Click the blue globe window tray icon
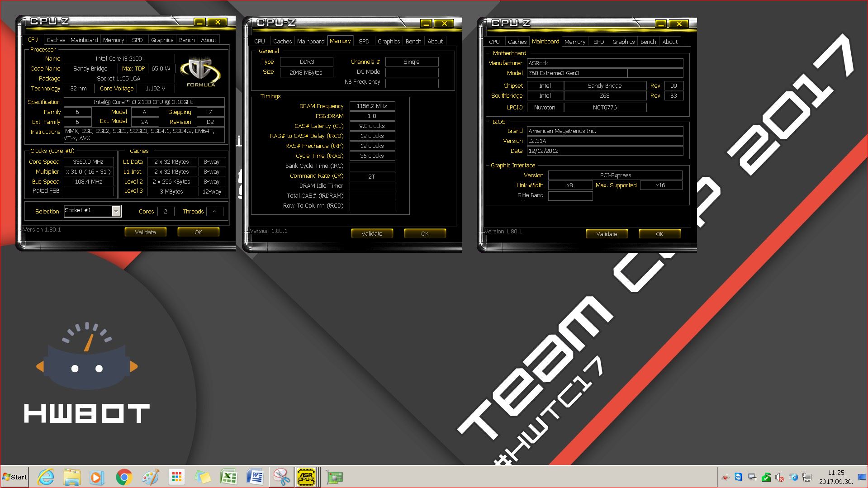 pos(793,477)
